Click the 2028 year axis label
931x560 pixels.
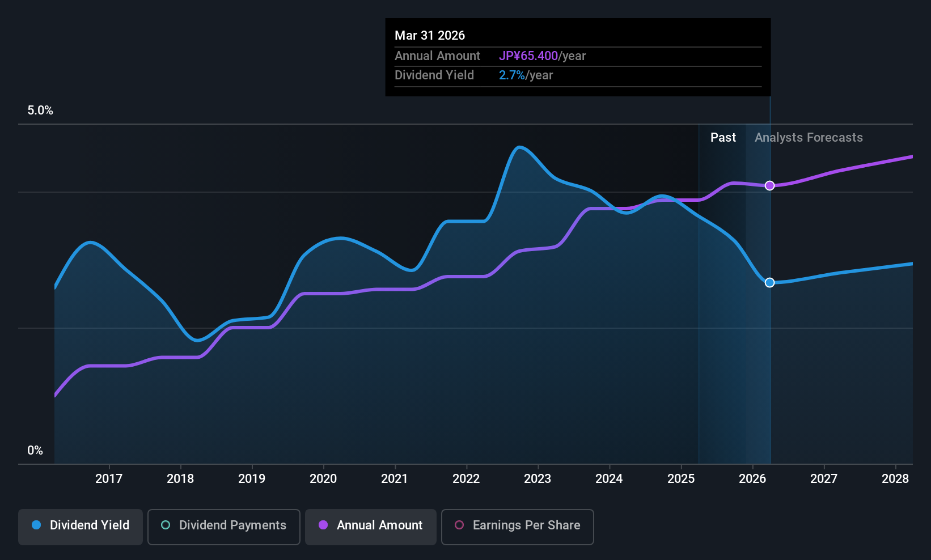point(895,479)
